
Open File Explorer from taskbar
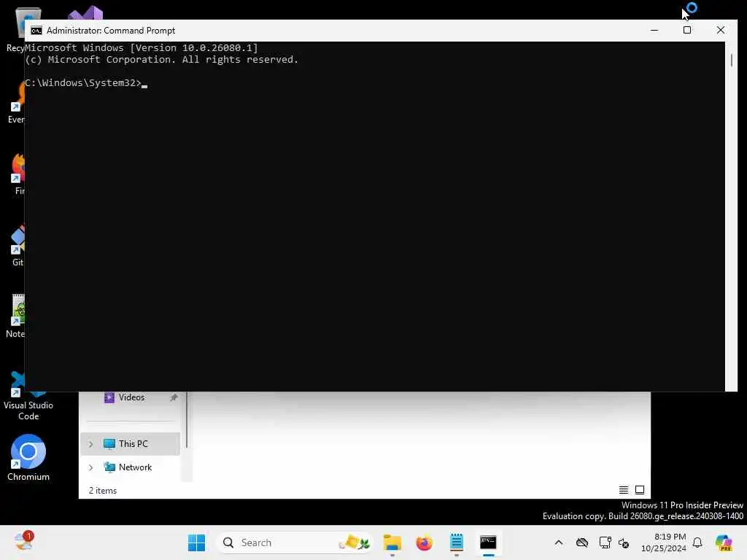tap(392, 542)
